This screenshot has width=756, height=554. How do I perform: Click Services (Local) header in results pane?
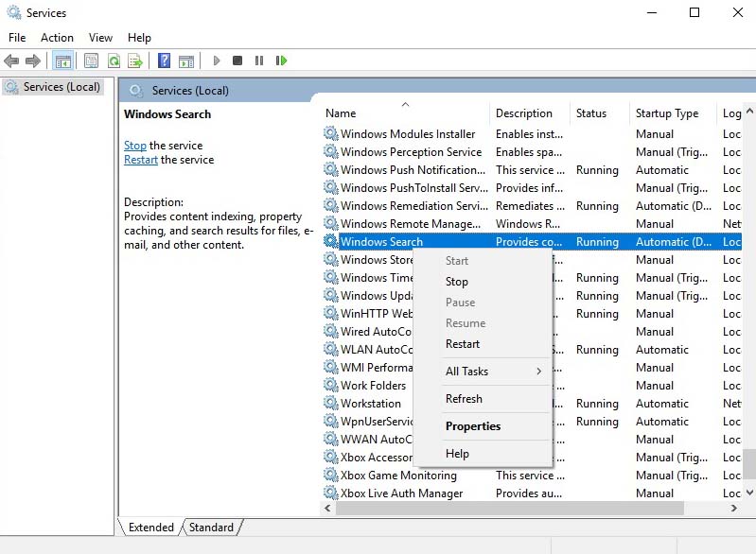point(190,91)
